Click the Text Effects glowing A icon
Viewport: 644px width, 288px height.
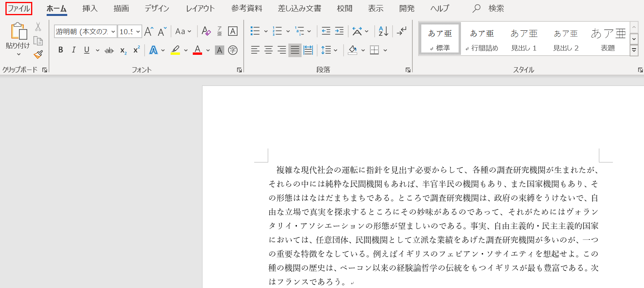[x=154, y=50]
